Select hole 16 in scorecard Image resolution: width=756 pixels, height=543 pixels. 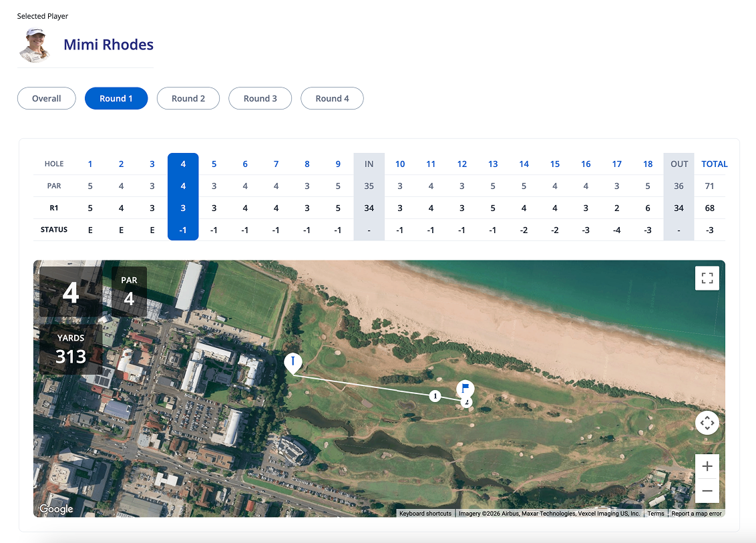(x=586, y=164)
